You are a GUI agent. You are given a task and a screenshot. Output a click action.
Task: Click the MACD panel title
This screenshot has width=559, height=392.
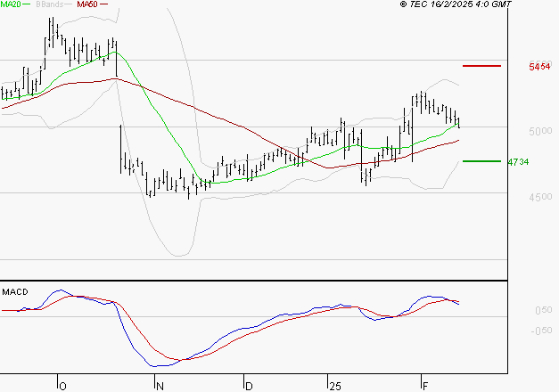click(15, 291)
